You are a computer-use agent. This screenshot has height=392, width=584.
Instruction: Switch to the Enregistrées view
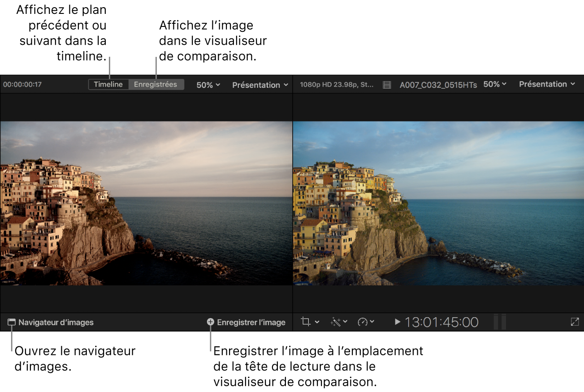(156, 84)
